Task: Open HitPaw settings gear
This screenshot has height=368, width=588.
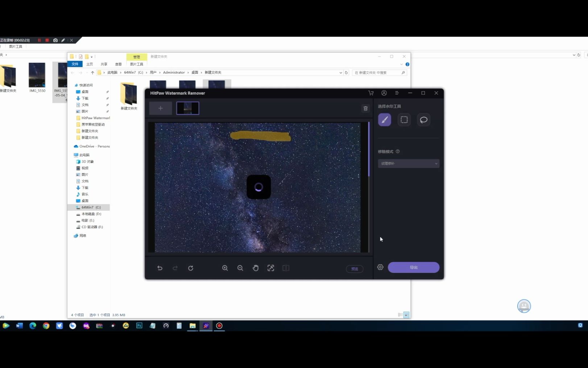Action: pyautogui.click(x=380, y=267)
